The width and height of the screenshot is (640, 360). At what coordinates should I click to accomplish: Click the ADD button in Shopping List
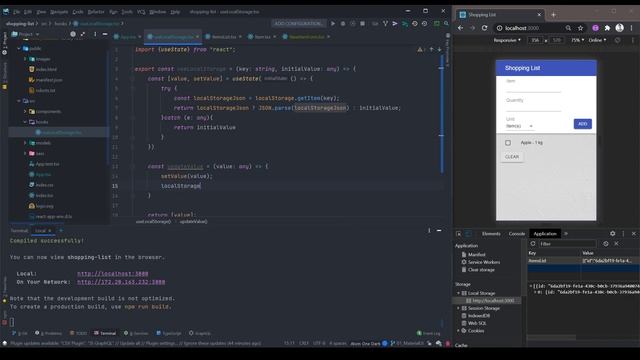pyautogui.click(x=582, y=124)
